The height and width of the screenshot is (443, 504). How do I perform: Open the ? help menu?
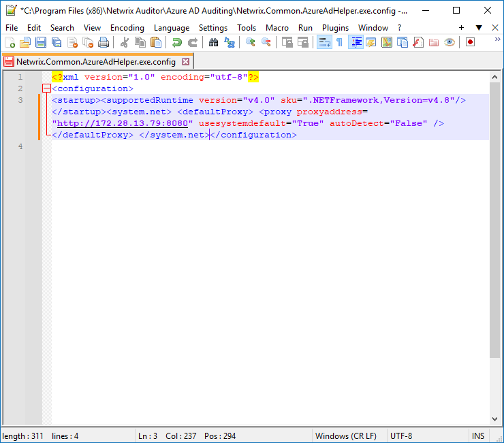399,28
